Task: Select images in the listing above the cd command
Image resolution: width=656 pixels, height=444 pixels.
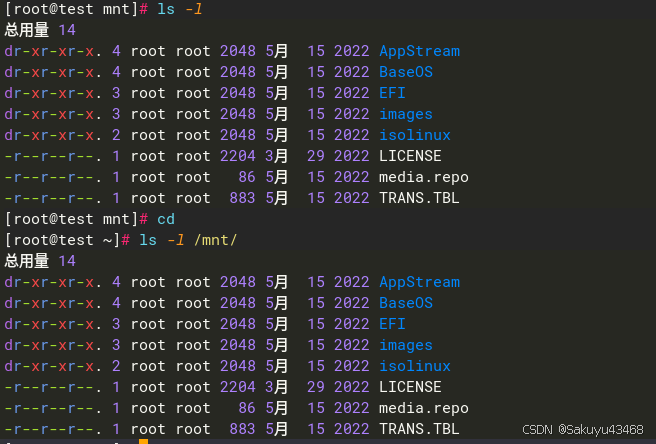Action: (406, 114)
